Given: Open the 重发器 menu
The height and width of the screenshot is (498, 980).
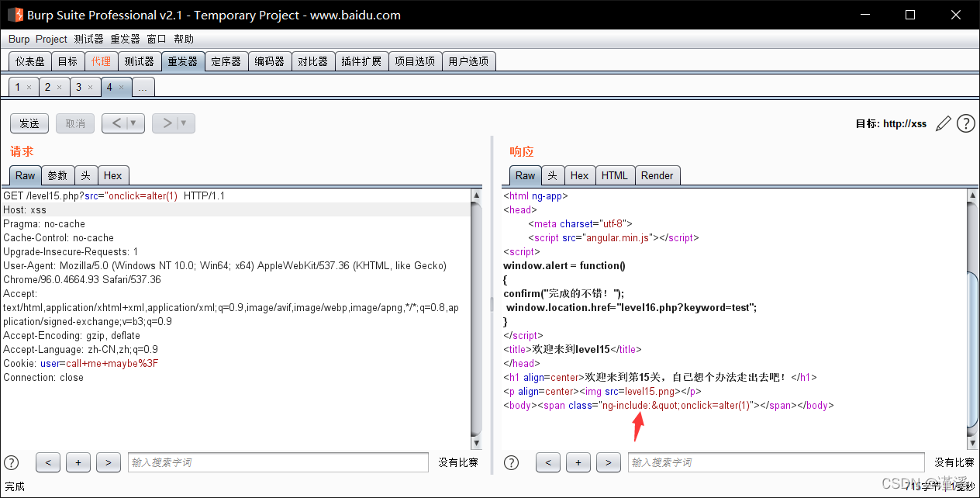Looking at the screenshot, I should pos(125,39).
